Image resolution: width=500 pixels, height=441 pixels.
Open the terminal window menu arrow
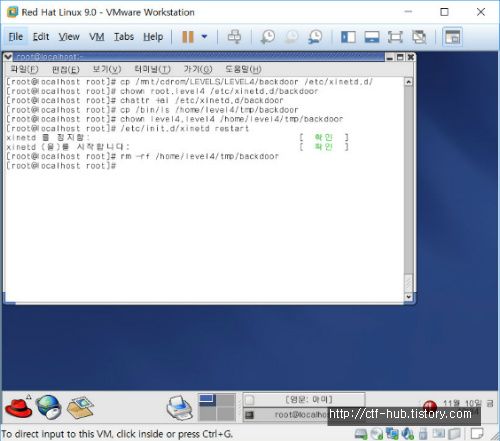pos(8,57)
